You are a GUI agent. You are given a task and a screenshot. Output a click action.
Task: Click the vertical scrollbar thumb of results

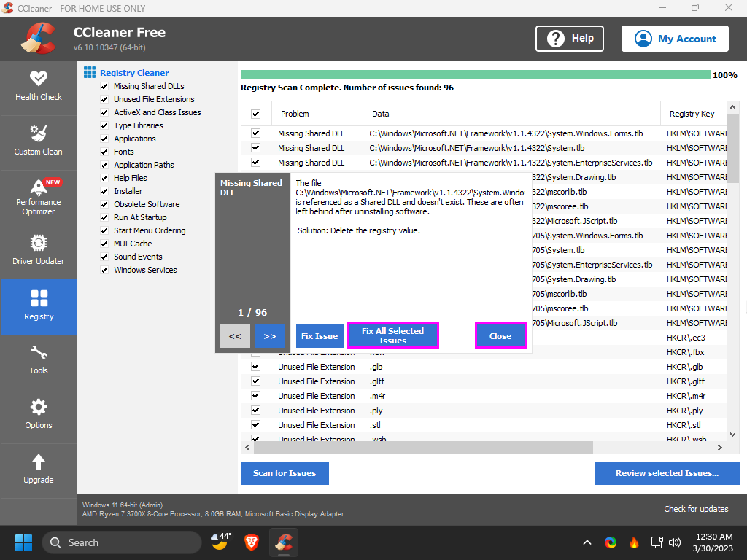[x=732, y=147]
